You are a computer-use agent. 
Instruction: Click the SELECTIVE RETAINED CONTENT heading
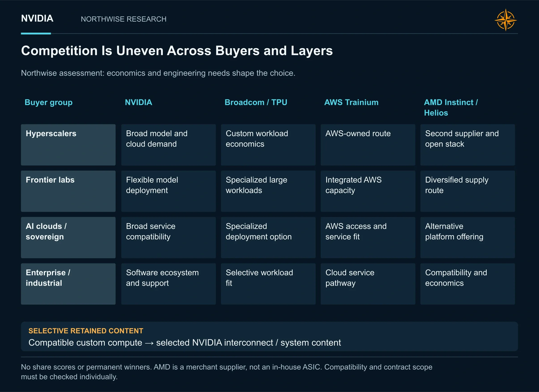[86, 331]
